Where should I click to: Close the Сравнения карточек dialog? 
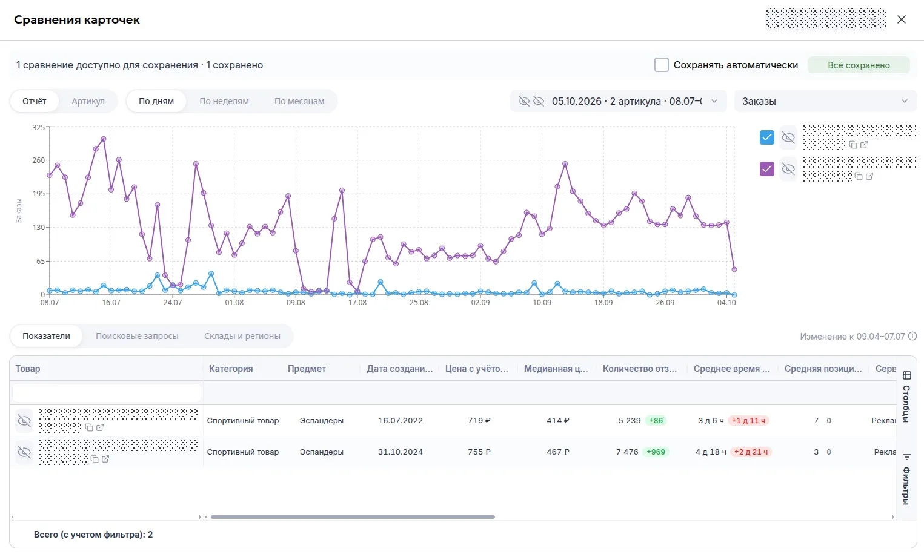tap(902, 19)
